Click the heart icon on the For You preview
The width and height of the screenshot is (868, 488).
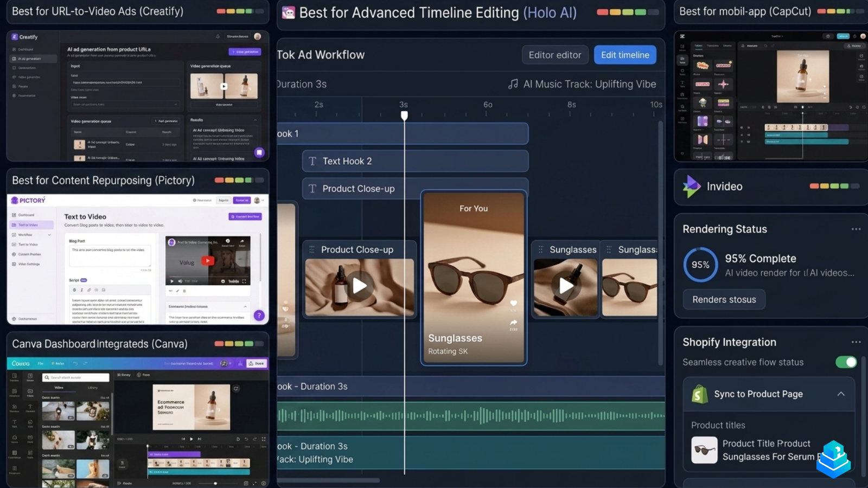click(513, 304)
